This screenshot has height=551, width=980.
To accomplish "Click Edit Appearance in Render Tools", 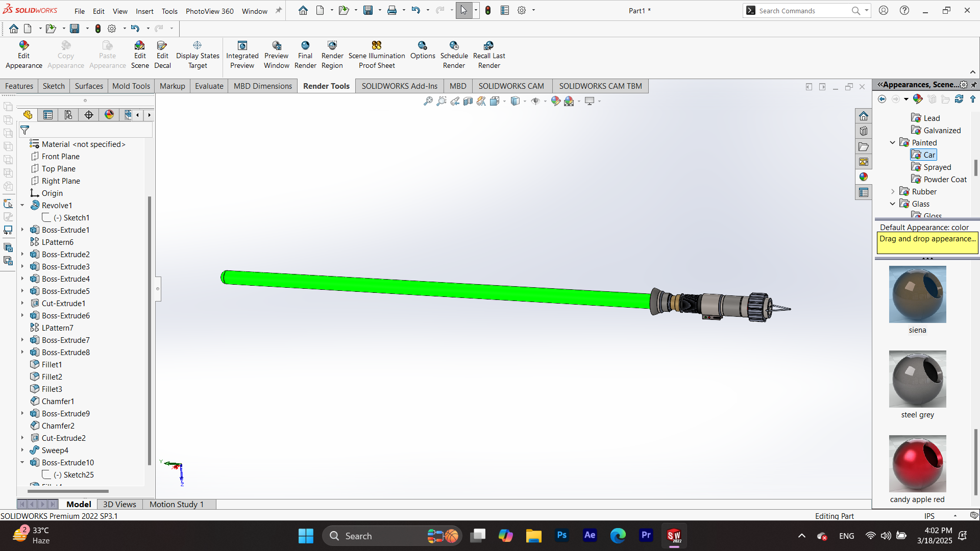I will 23,55.
